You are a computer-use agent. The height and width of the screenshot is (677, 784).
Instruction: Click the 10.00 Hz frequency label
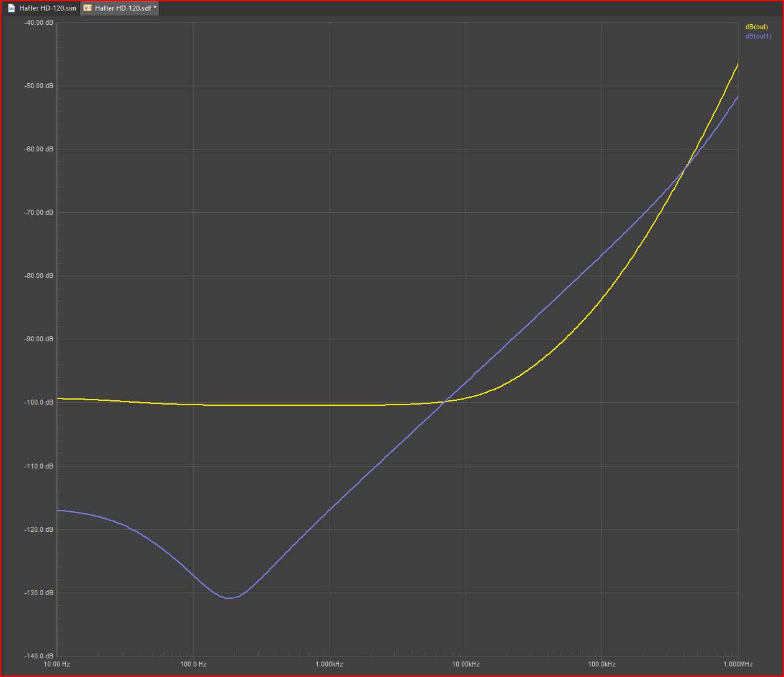point(57,664)
